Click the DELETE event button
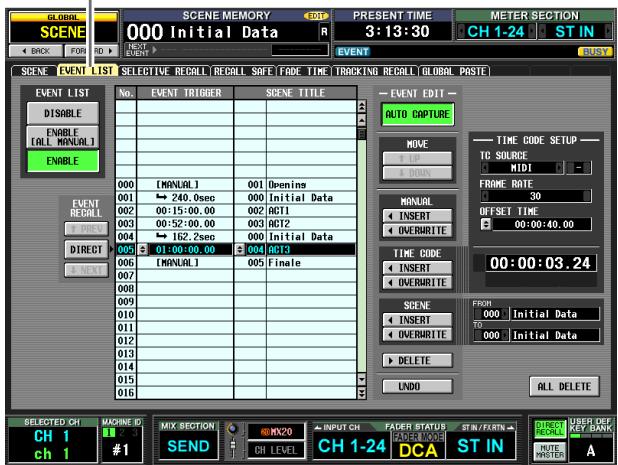 click(x=417, y=361)
